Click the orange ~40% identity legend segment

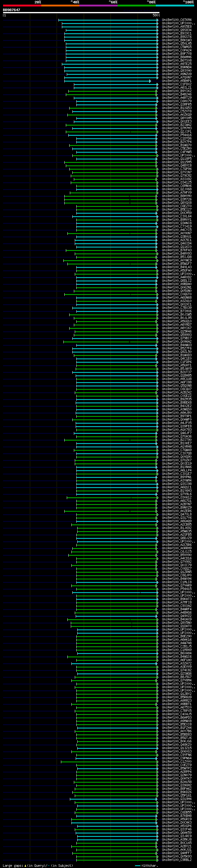(x=60, y=6)
